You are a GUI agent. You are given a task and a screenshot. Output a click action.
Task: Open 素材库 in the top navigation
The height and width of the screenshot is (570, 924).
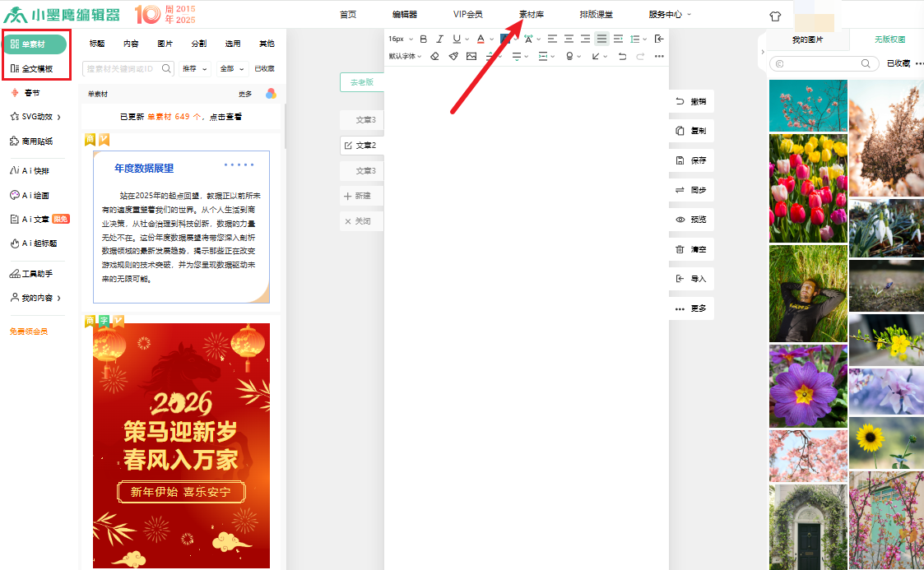click(532, 14)
